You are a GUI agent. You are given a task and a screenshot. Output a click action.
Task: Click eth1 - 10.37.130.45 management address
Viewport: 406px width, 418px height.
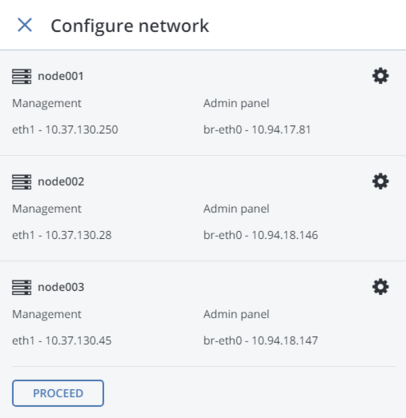pyautogui.click(x=62, y=340)
